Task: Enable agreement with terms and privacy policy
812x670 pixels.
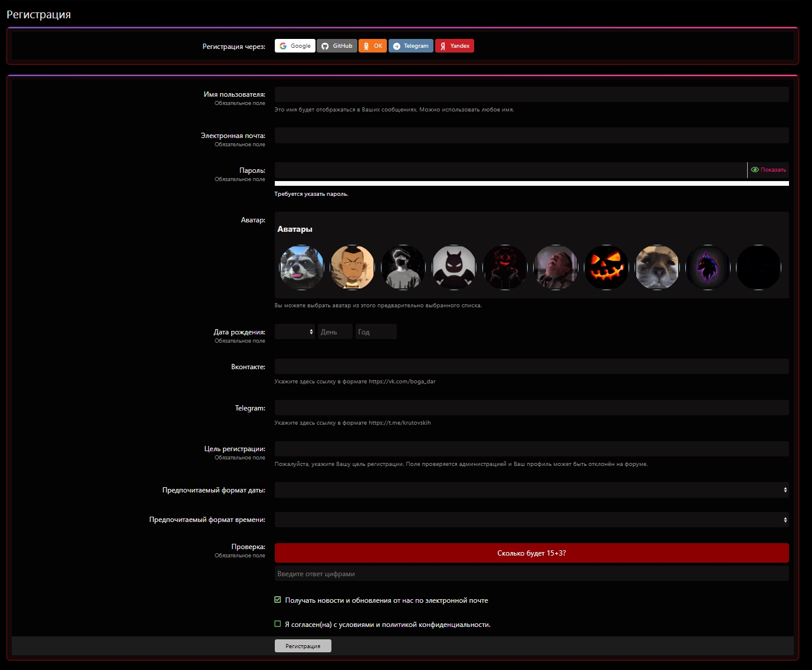Action: 277,623
